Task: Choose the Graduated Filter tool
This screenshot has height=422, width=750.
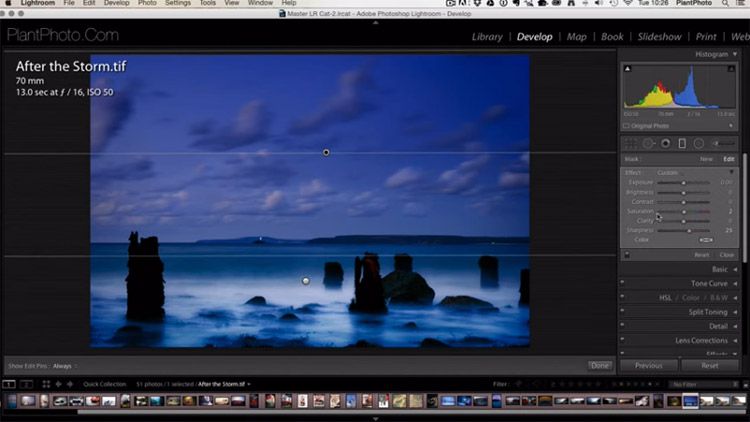Action: pyautogui.click(x=682, y=143)
